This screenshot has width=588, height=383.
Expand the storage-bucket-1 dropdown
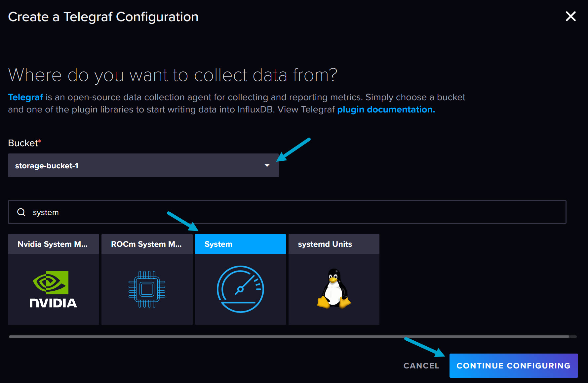point(143,165)
